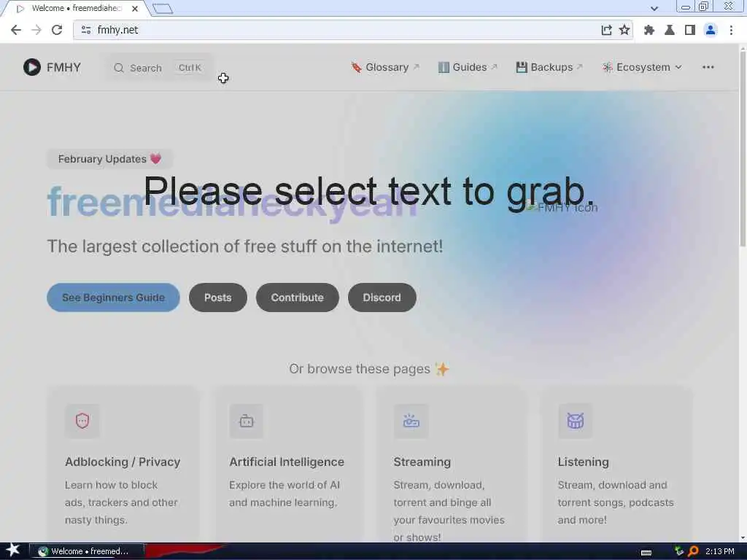Open the tab search chevron
This screenshot has width=747, height=560.
coord(654,8)
